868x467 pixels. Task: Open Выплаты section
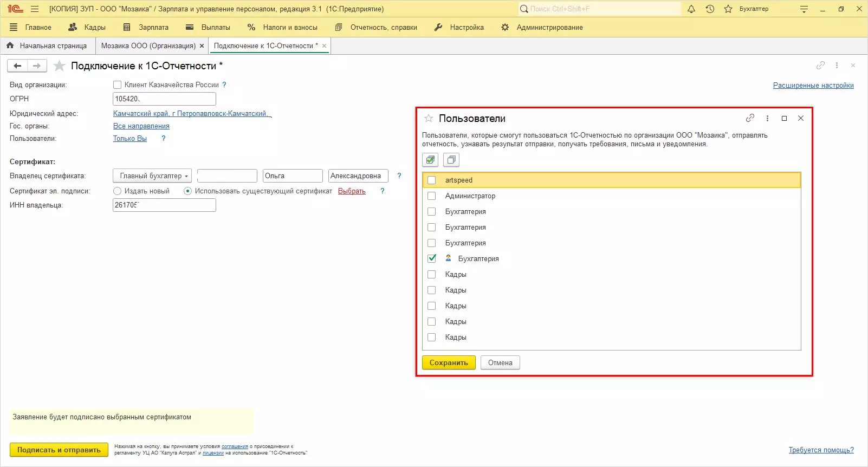pyautogui.click(x=208, y=27)
